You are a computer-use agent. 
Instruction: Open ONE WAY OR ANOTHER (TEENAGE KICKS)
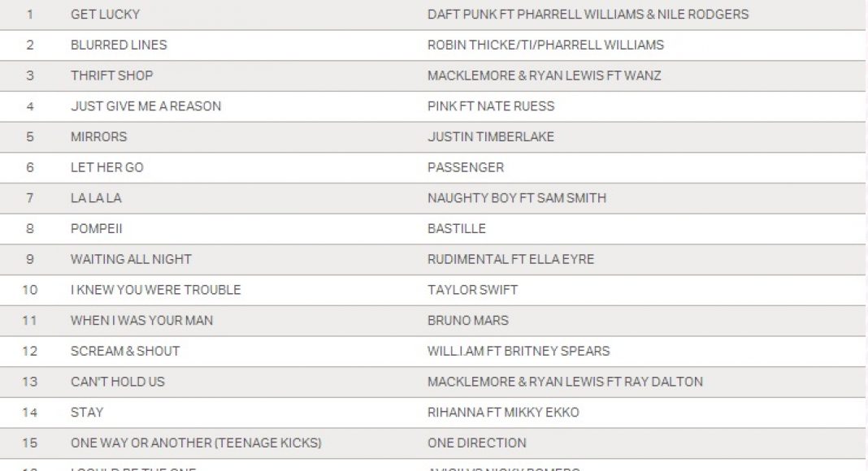click(196, 443)
